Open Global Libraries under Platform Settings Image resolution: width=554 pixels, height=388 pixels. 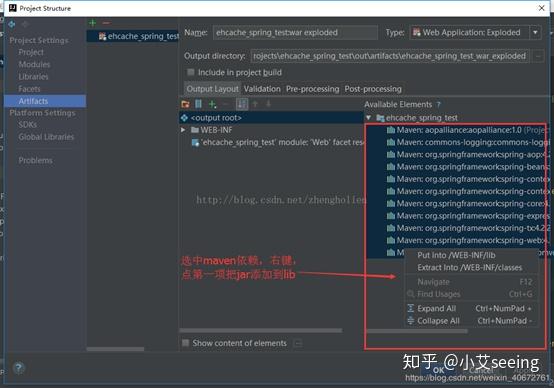(46, 137)
